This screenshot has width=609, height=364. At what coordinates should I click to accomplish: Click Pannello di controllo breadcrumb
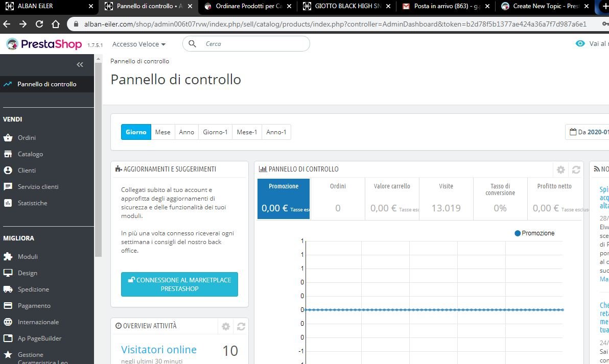pyautogui.click(x=140, y=61)
